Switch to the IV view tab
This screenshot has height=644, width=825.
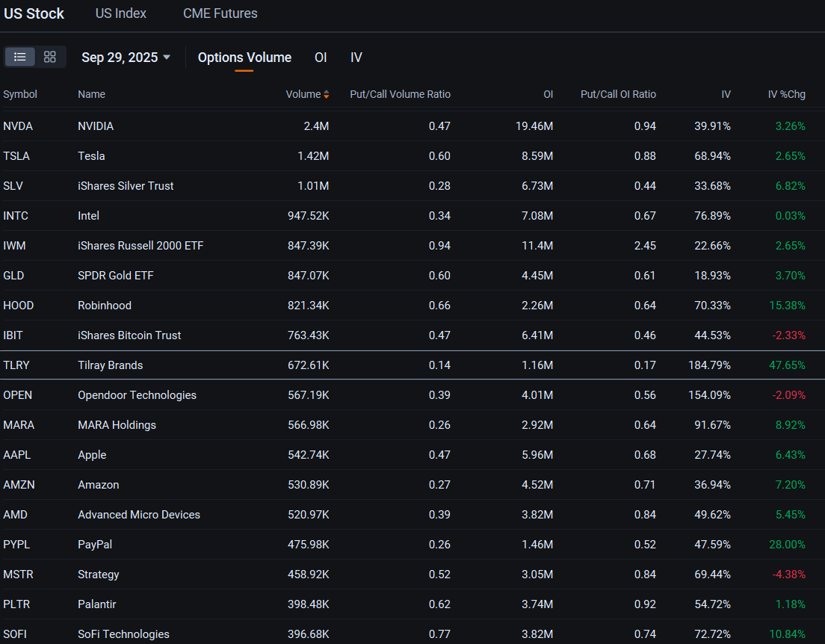(356, 58)
